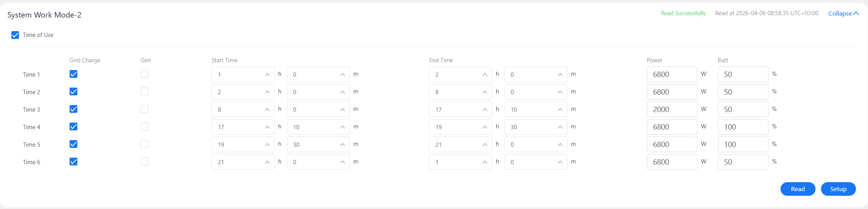Open Time 4 end hour selector
Screen dimensions: 868x209
click(x=455, y=127)
